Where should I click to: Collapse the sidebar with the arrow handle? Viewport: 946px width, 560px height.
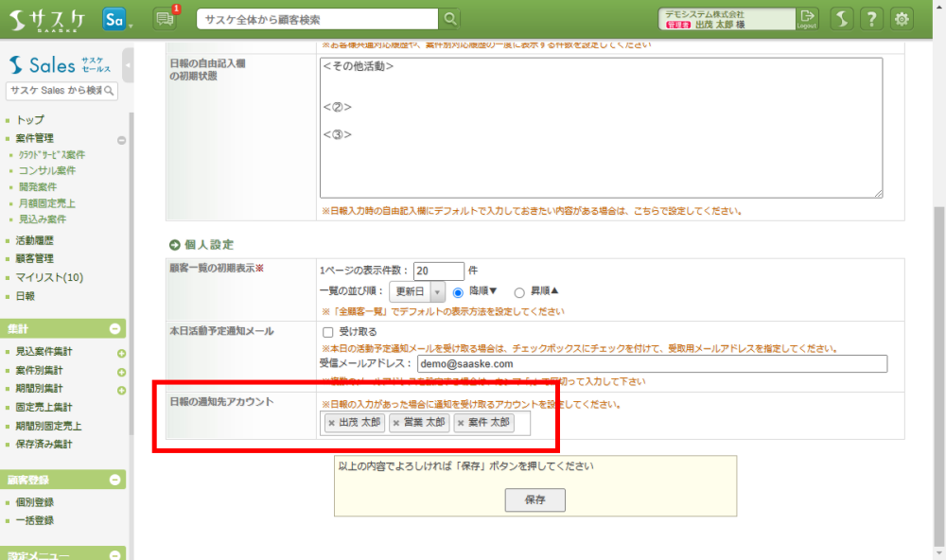tap(128, 64)
